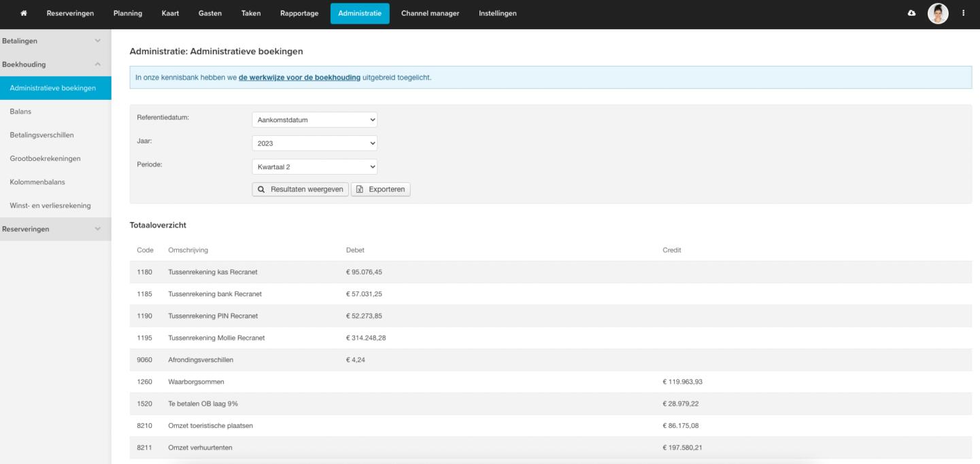This screenshot has height=464, width=980.
Task: Click the cloud download icon
Action: click(912, 14)
